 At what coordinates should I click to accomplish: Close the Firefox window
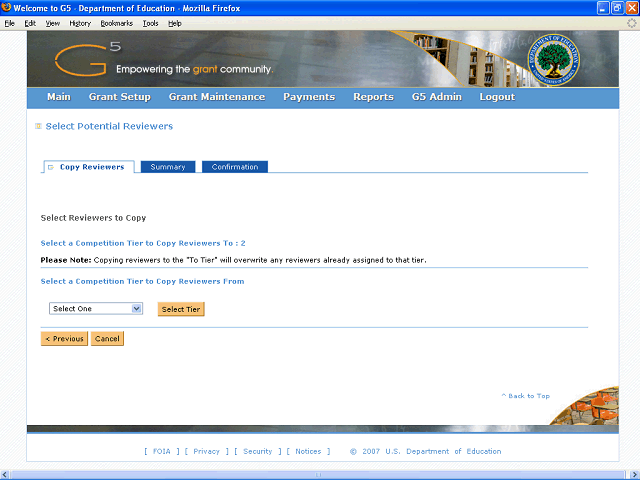(x=632, y=8)
